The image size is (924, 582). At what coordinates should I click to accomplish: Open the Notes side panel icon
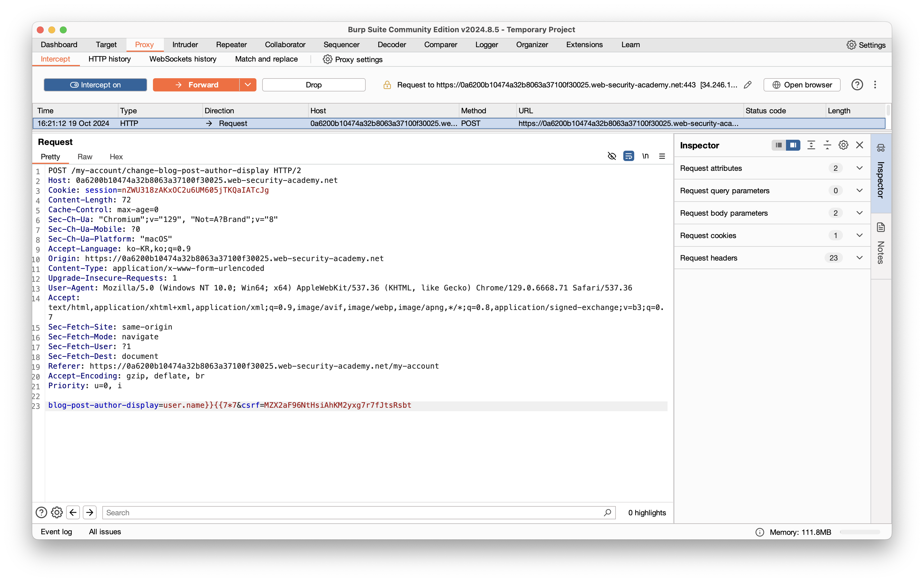click(881, 228)
